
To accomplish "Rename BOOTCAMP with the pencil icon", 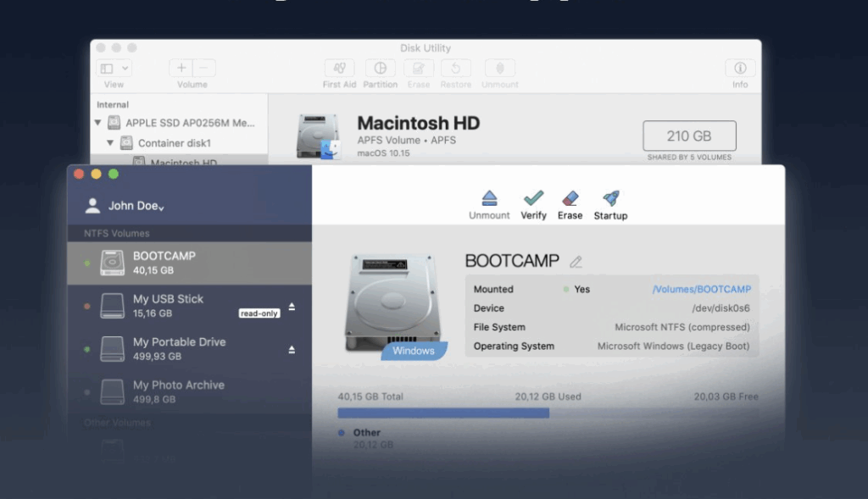I will 576,262.
